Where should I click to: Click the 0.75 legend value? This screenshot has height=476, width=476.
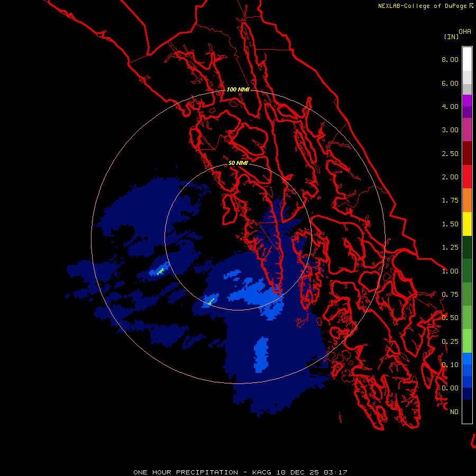[450, 295]
